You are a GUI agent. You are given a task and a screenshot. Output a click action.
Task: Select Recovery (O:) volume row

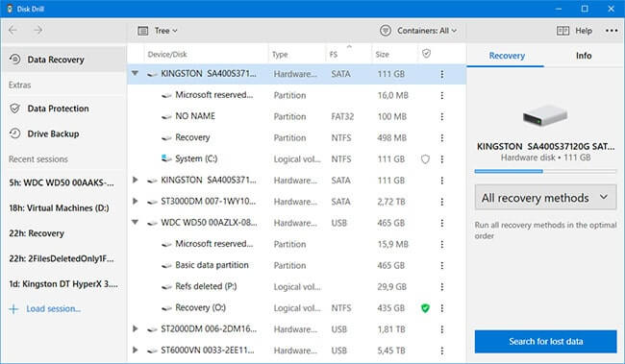(296, 308)
